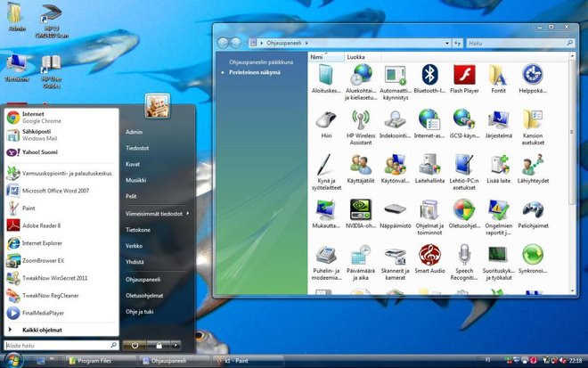Launch FinalMediaPlayer from Start menu
Screen dimensions: 588x368
pyautogui.click(x=61, y=313)
